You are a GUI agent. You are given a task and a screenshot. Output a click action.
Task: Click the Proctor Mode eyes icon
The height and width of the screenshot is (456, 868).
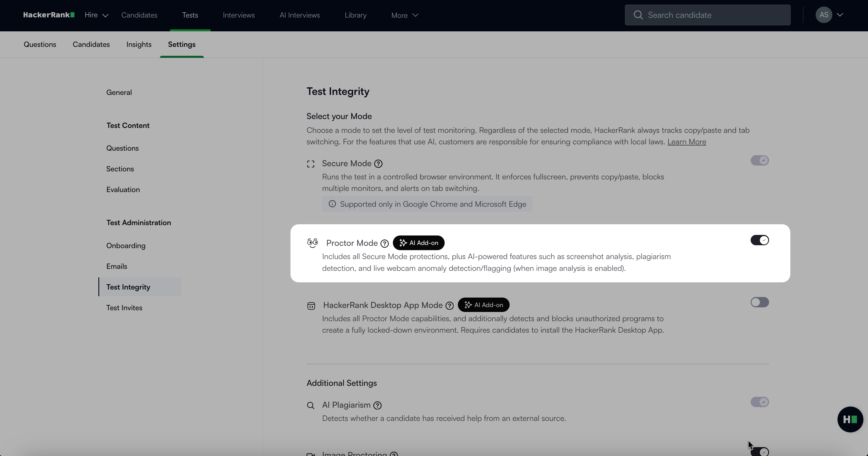coord(312,243)
